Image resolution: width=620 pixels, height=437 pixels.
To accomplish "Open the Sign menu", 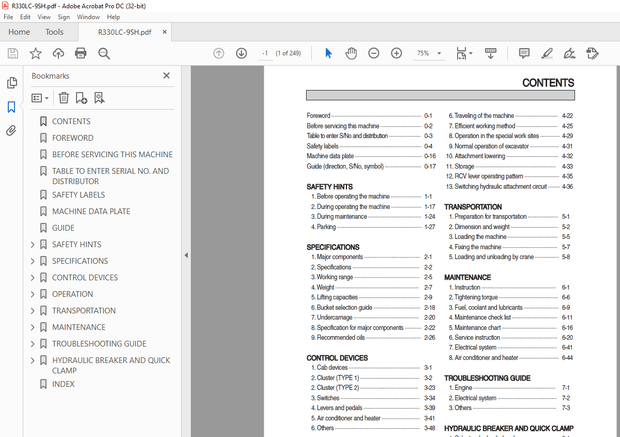I will point(64,17).
